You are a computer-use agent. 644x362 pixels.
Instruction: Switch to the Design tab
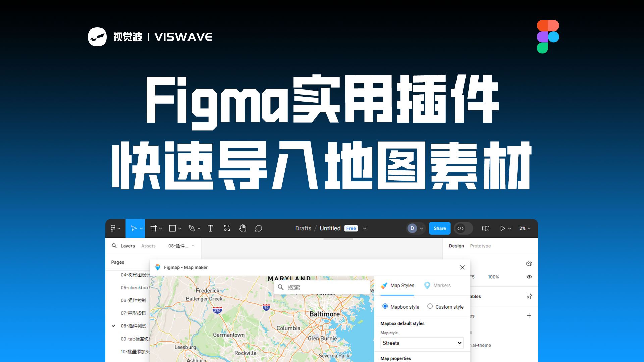coord(457,246)
